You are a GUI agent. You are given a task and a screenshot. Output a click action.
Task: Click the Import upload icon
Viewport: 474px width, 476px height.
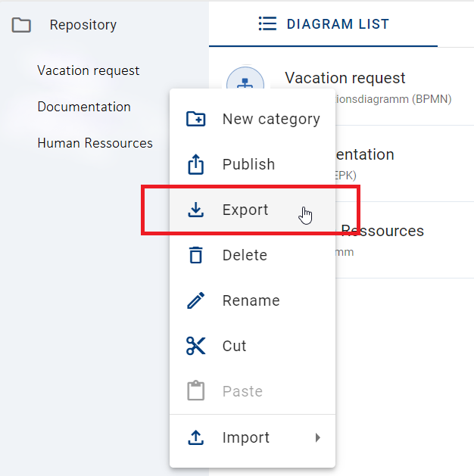tap(196, 437)
